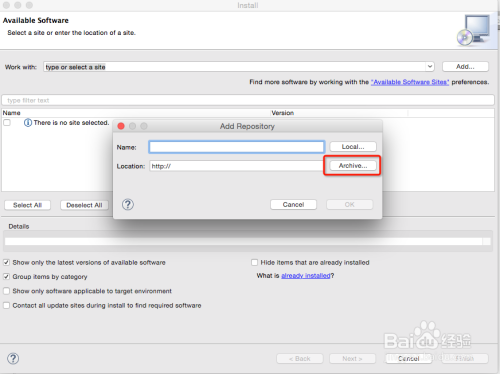Viewport: 500px width, 374px height.
Task: Click the Next button in Install window
Action: 352,359
